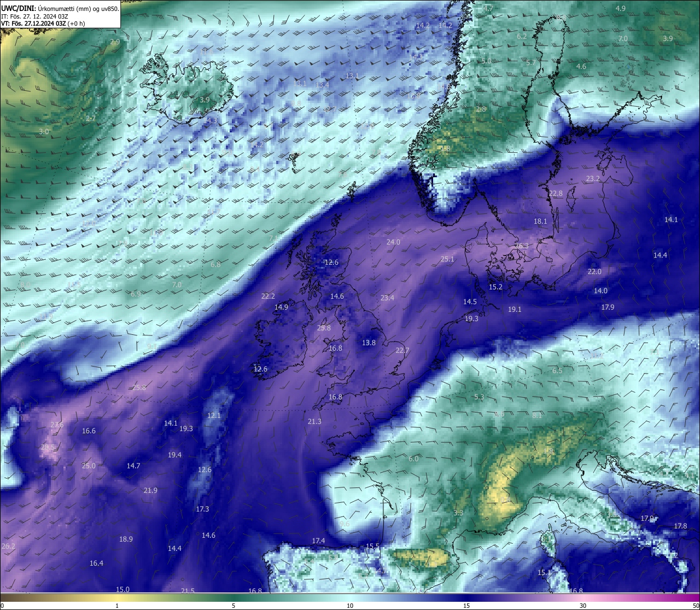Click the 23.2 value on the map
This screenshot has height=610, width=700.
click(593, 179)
